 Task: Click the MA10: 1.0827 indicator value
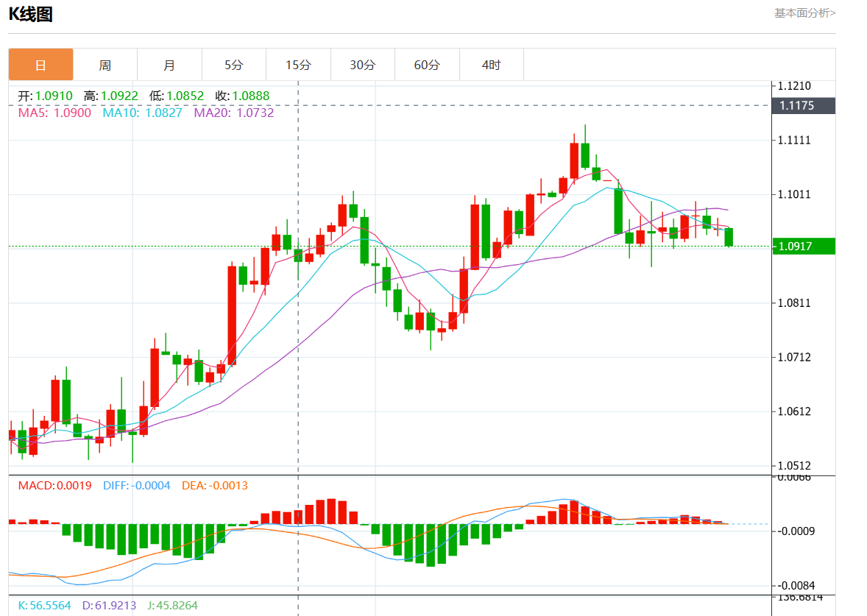coord(142,113)
